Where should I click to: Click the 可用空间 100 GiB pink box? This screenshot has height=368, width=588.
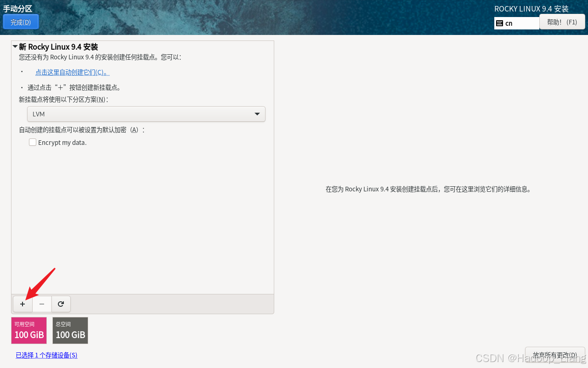pos(29,330)
